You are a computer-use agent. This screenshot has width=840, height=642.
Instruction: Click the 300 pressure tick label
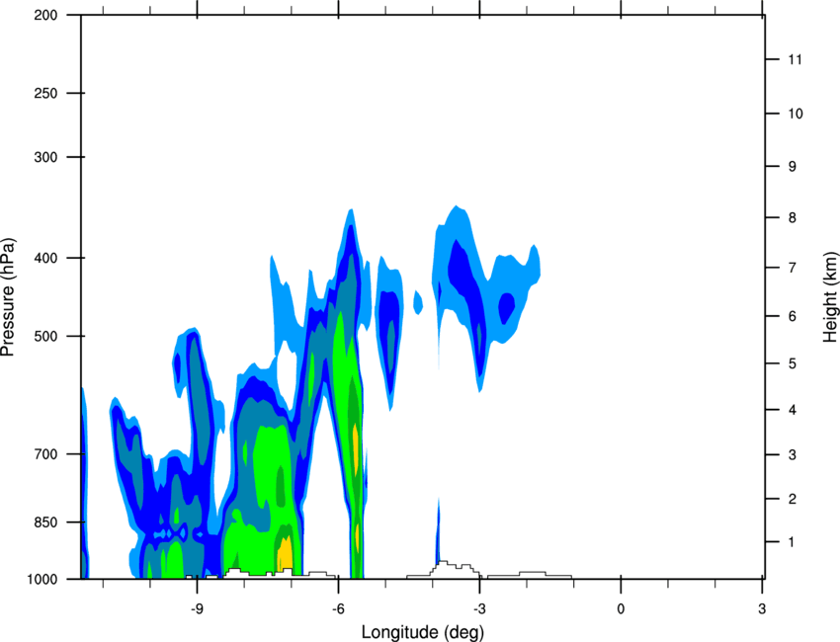pos(45,157)
